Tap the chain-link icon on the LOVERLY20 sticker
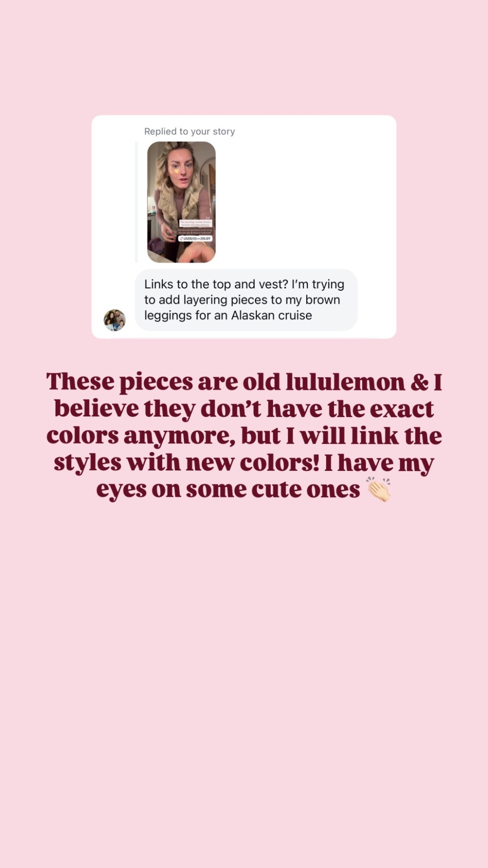Screen dimensions: 488x868 click(x=181, y=239)
